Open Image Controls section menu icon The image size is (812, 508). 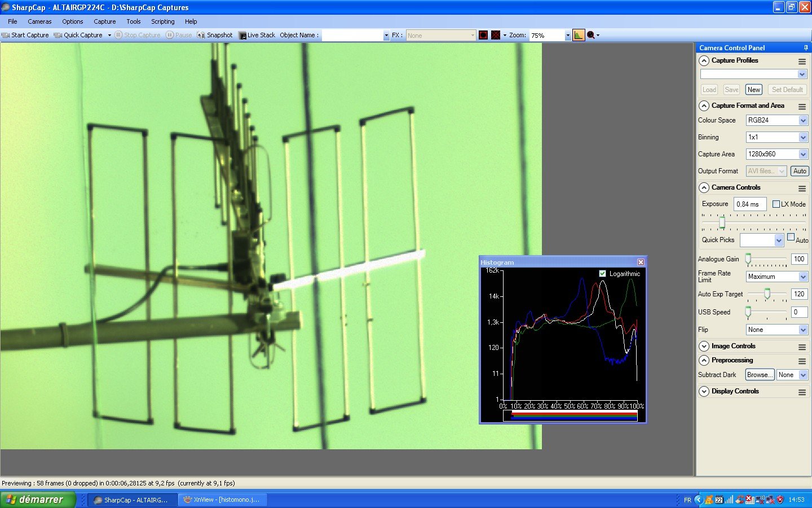tap(802, 347)
